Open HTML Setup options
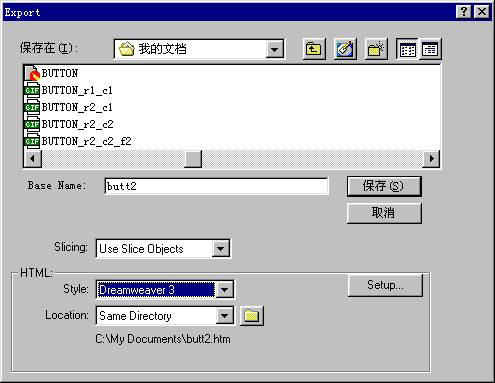This screenshot has width=495, height=383. tap(385, 285)
